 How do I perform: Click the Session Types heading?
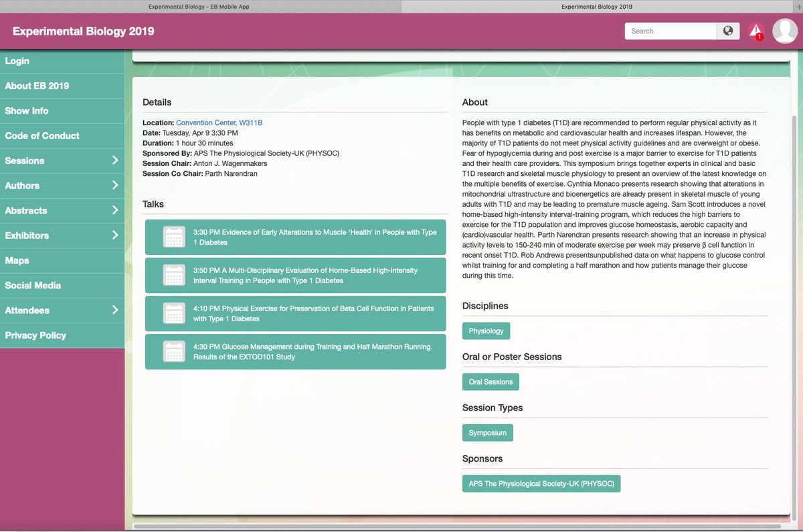(493, 408)
